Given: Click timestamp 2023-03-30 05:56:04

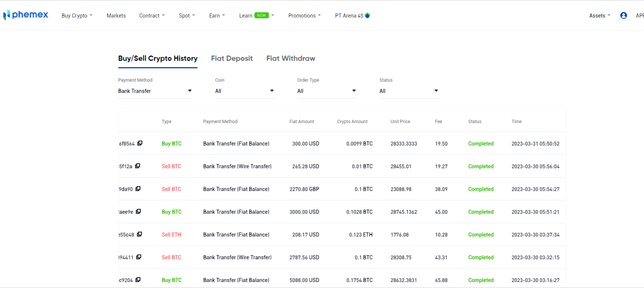Looking at the screenshot, I should [x=535, y=166].
